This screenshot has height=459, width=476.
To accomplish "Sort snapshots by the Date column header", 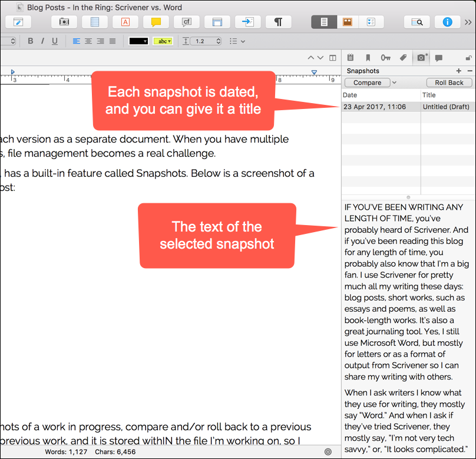I will pos(381,95).
